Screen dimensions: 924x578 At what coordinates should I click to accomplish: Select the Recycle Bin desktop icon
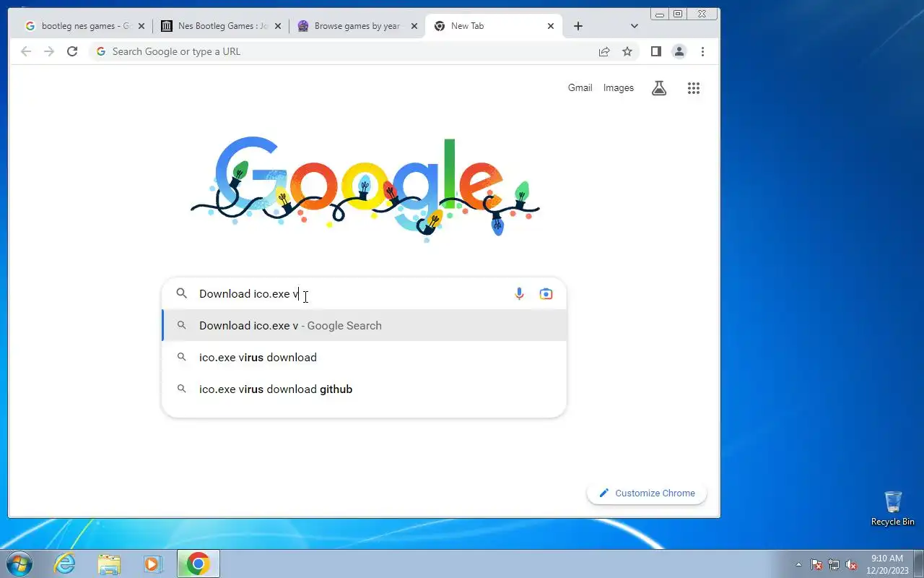pos(893,509)
